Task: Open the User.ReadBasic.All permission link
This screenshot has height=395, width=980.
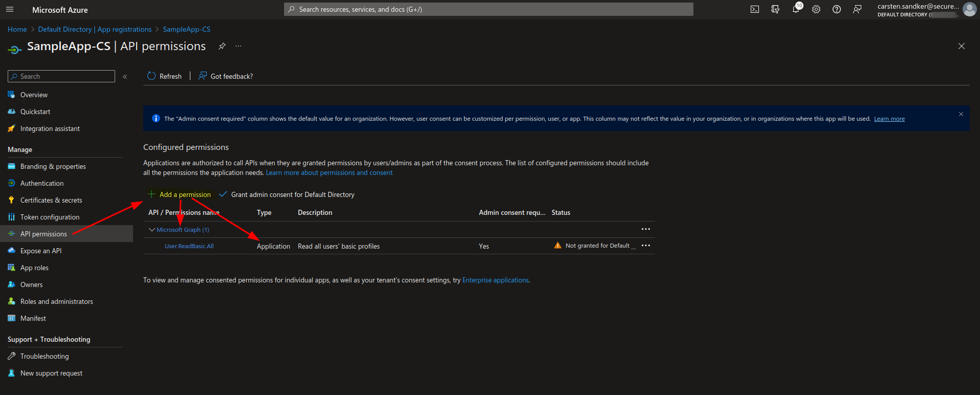Action: tap(189, 246)
